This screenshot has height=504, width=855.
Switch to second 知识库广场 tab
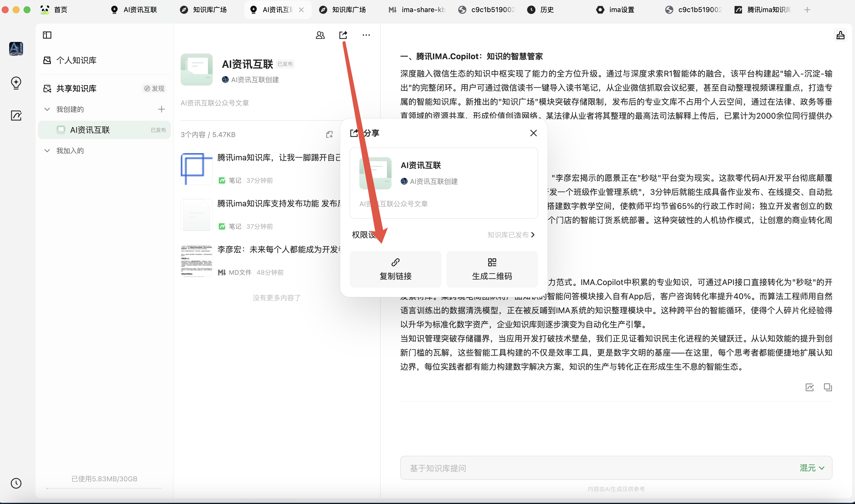click(343, 10)
